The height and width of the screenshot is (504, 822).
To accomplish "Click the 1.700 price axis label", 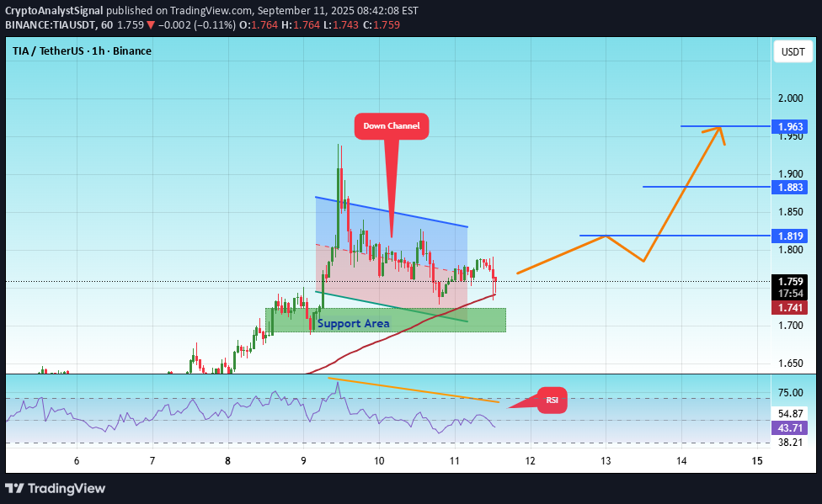I will (x=791, y=326).
